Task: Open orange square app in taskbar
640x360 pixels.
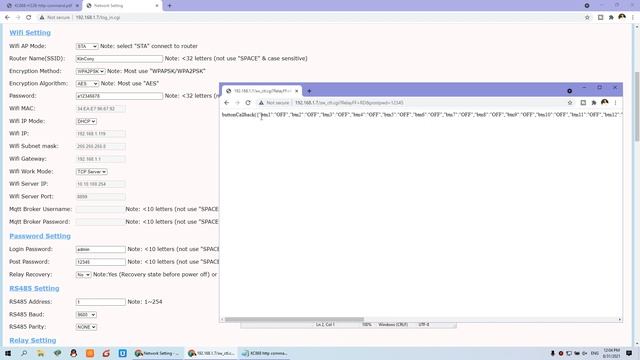Action: (x=90, y=353)
